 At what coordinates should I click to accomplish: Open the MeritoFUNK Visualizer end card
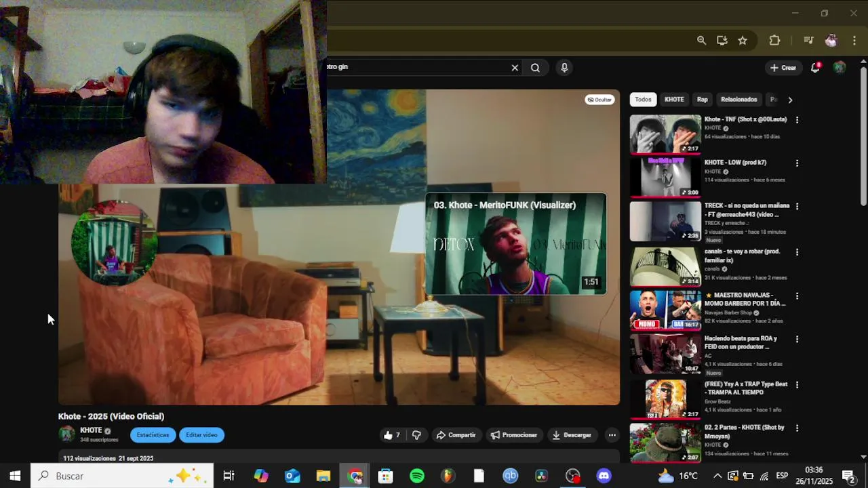coord(515,244)
